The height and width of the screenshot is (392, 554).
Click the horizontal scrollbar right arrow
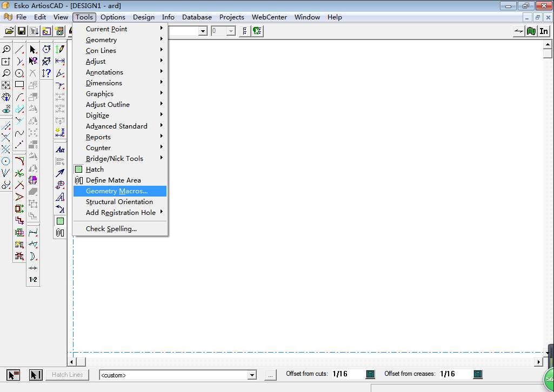[538, 362]
